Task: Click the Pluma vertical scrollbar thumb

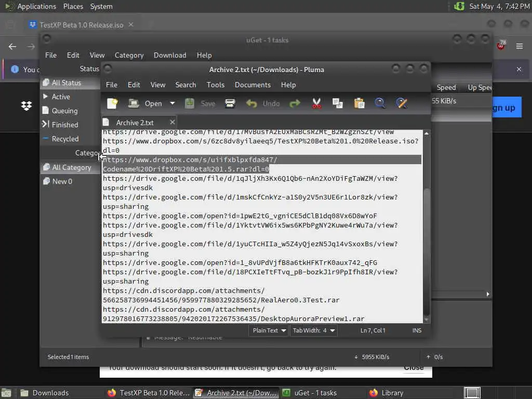Action: pyautogui.click(x=427, y=251)
